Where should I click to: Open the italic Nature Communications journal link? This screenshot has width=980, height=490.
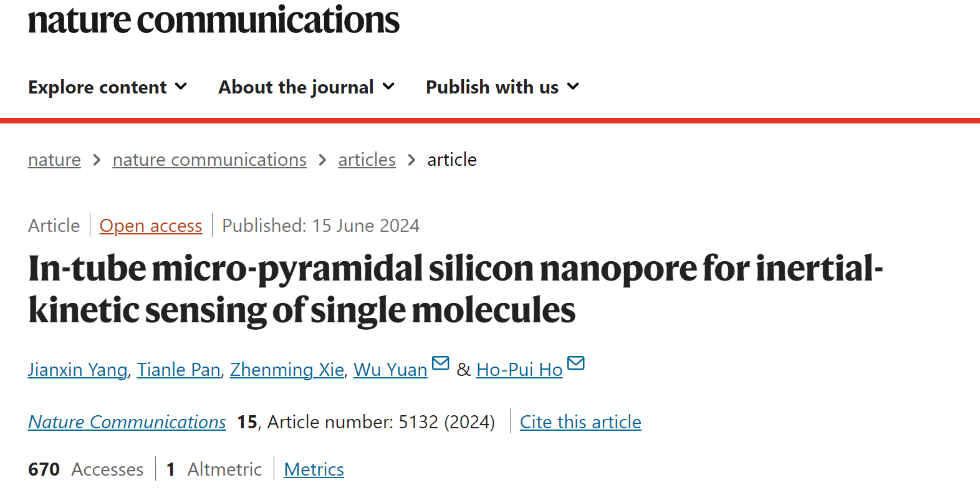coord(127,422)
